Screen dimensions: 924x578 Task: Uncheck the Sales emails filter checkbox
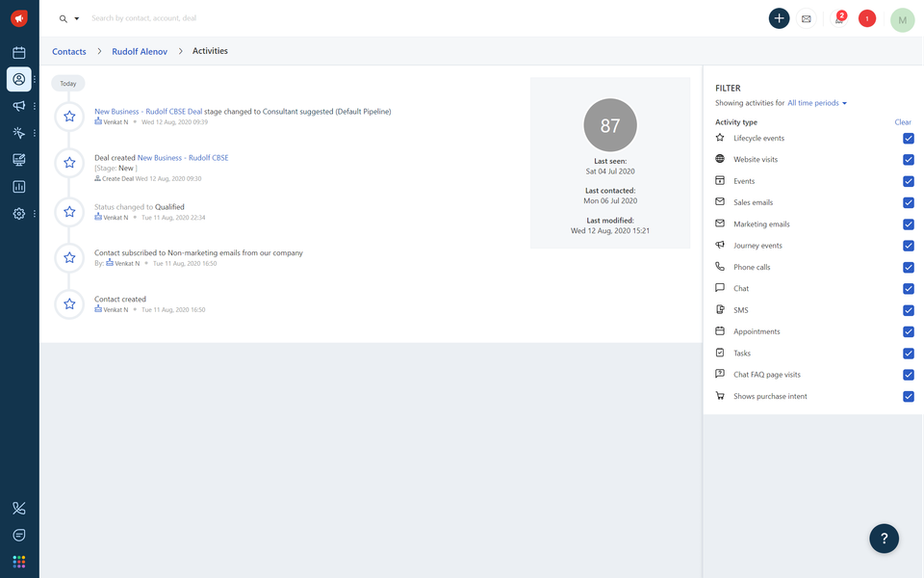908,203
